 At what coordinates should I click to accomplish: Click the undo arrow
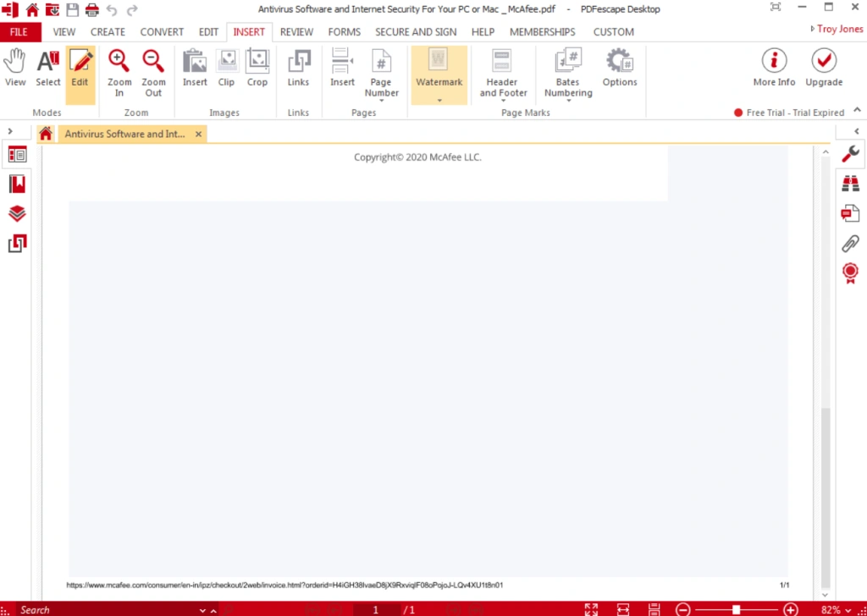coord(112,10)
